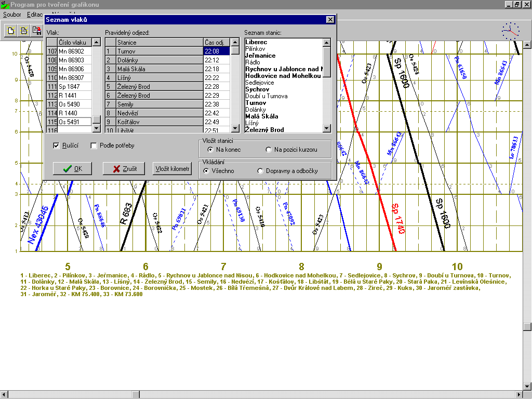Click the Nedvězí station row
The width and height of the screenshot is (532, 399).
click(x=159, y=113)
